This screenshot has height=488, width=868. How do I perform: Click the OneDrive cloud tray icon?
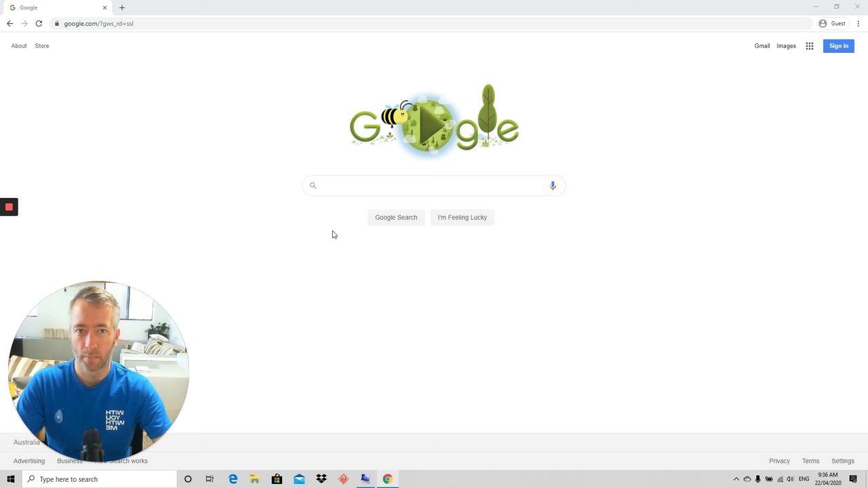coord(747,479)
